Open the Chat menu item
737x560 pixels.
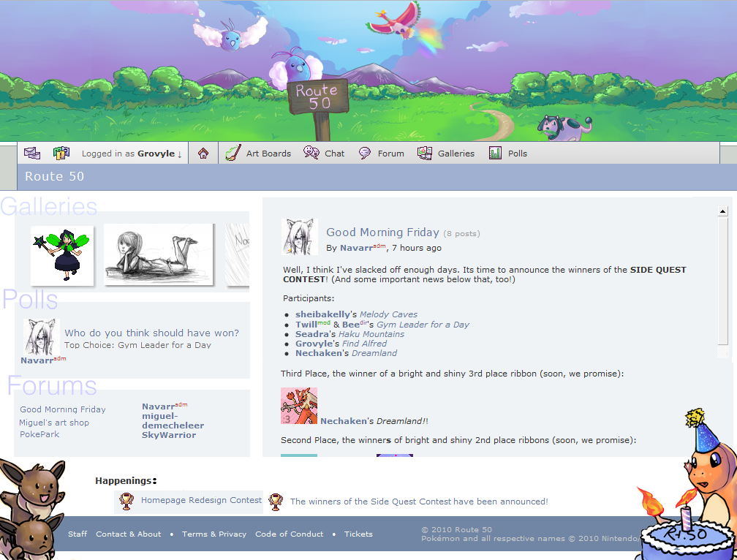click(x=335, y=154)
